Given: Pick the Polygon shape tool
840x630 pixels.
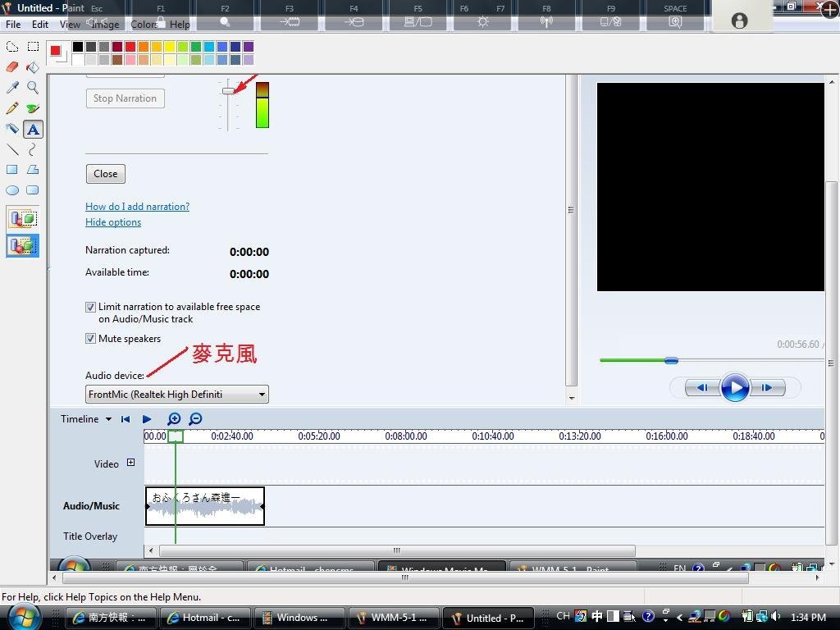Looking at the screenshot, I should [x=33, y=170].
